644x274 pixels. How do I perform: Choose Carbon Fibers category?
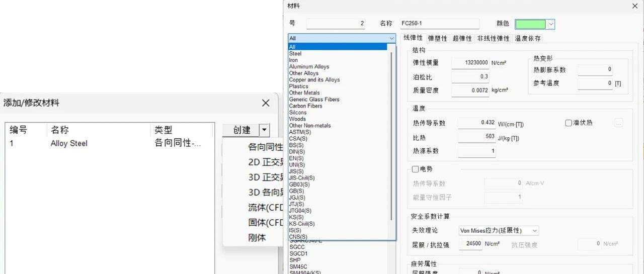(x=306, y=106)
